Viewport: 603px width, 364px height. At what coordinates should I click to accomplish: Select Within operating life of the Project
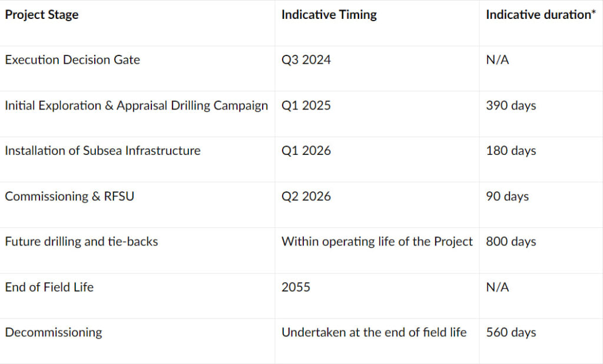tap(377, 241)
